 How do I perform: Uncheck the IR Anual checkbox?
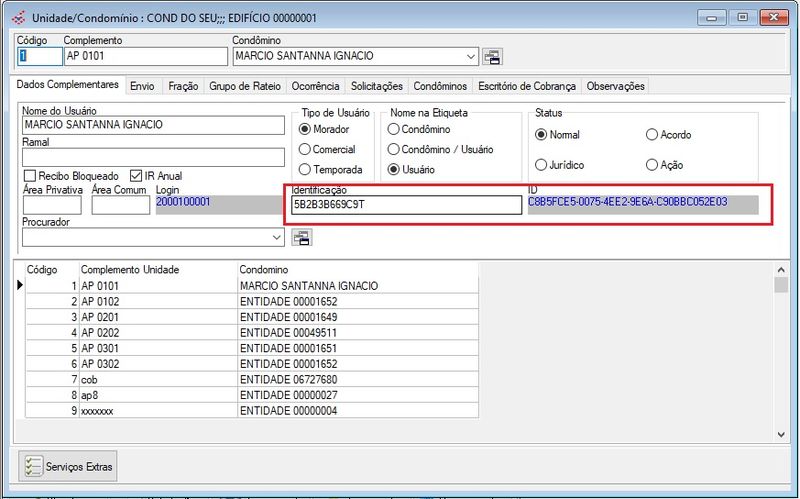pos(136,176)
